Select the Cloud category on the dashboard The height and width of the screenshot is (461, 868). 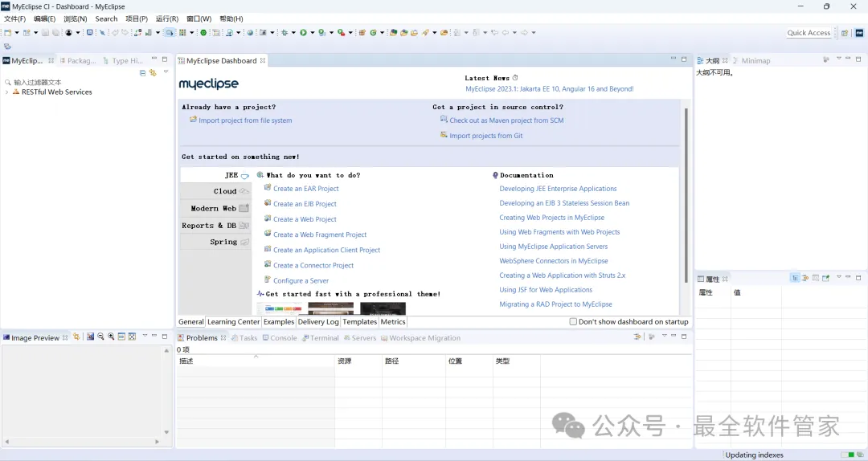tap(215, 191)
